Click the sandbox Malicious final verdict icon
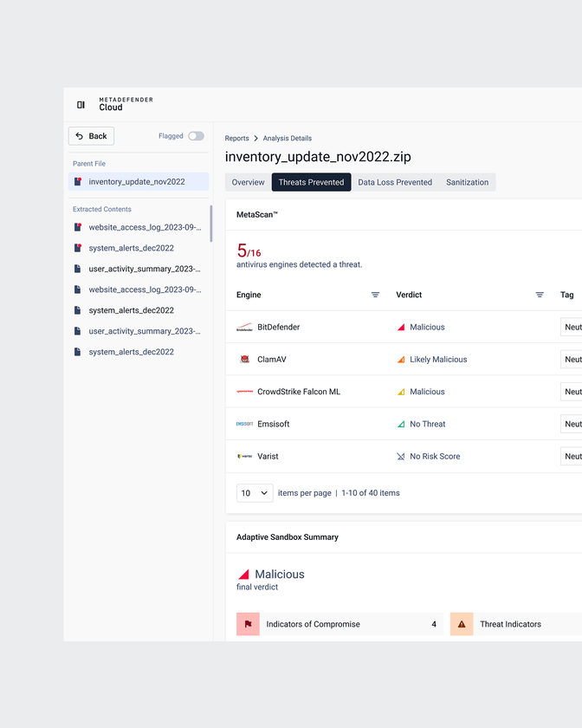582x728 pixels. tap(243, 575)
